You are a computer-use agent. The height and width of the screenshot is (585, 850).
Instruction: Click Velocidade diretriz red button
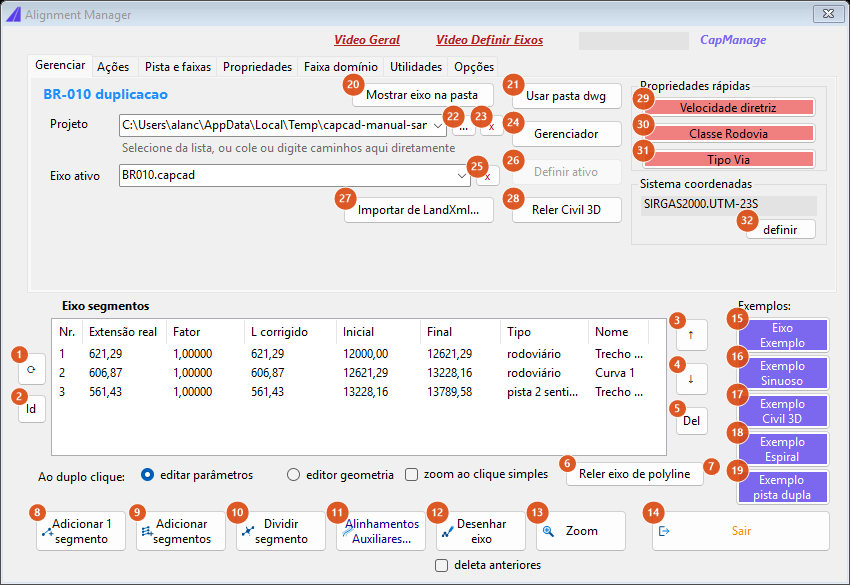728,107
